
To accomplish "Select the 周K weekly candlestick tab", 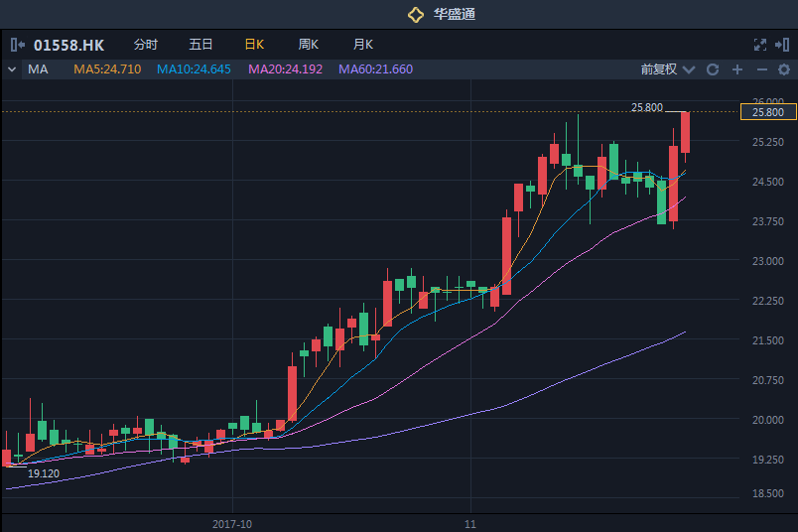I will point(309,45).
